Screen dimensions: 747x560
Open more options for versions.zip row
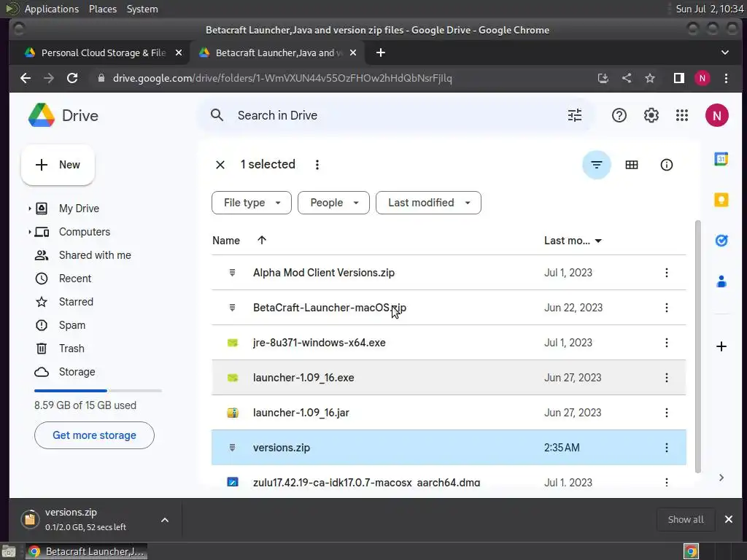666,448
